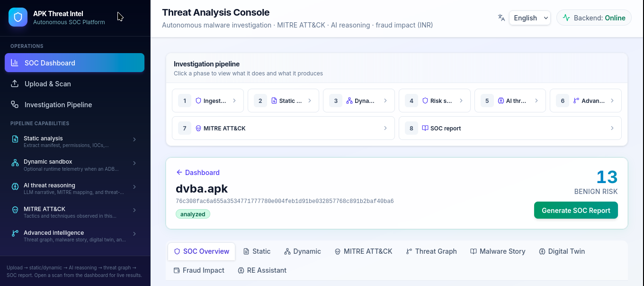Expand pipeline phase 1 Ingestion chevron
The width and height of the screenshot is (644, 286).
234,101
